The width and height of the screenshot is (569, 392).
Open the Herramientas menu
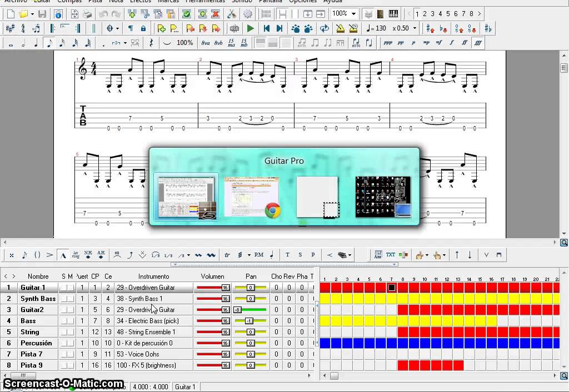pos(205,2)
